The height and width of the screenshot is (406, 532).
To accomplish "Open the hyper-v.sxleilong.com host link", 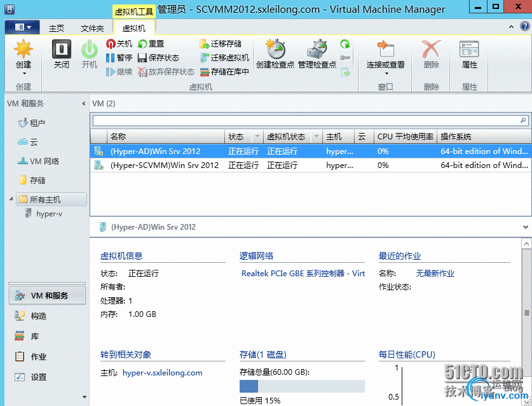I will 163,373.
